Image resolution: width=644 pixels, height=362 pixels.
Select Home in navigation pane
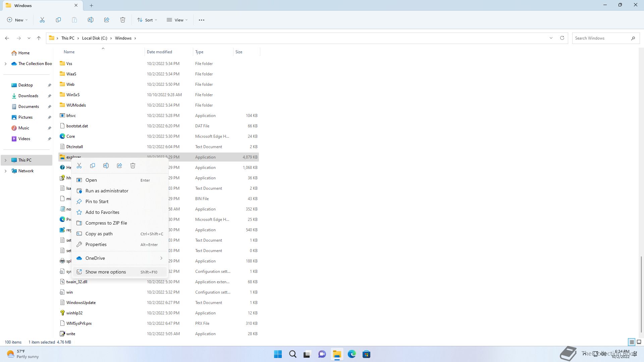[27, 53]
